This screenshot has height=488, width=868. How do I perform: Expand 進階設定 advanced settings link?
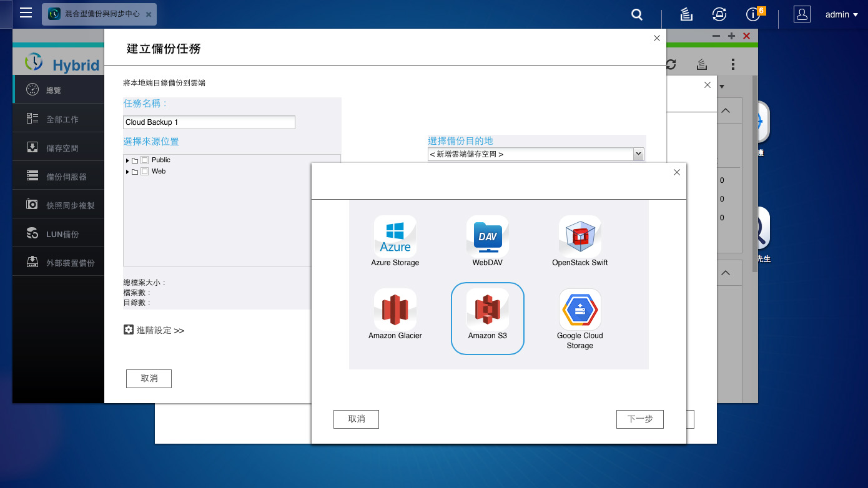154,330
